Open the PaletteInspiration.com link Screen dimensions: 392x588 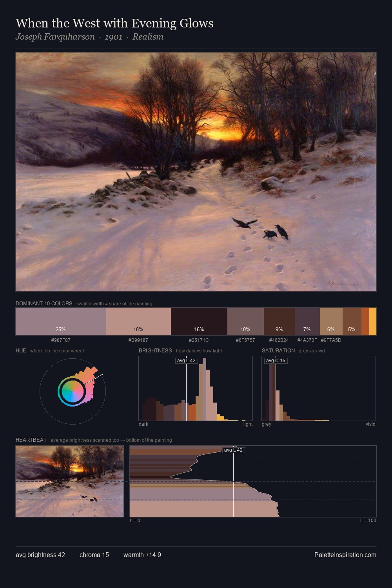(x=345, y=555)
